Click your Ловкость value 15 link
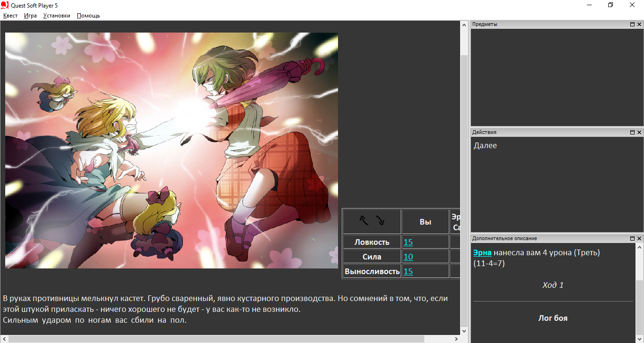The height and width of the screenshot is (343, 644). pyautogui.click(x=408, y=242)
